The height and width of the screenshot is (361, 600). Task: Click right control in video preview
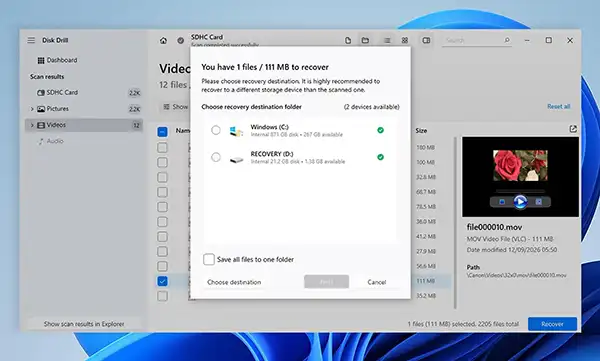click(538, 202)
